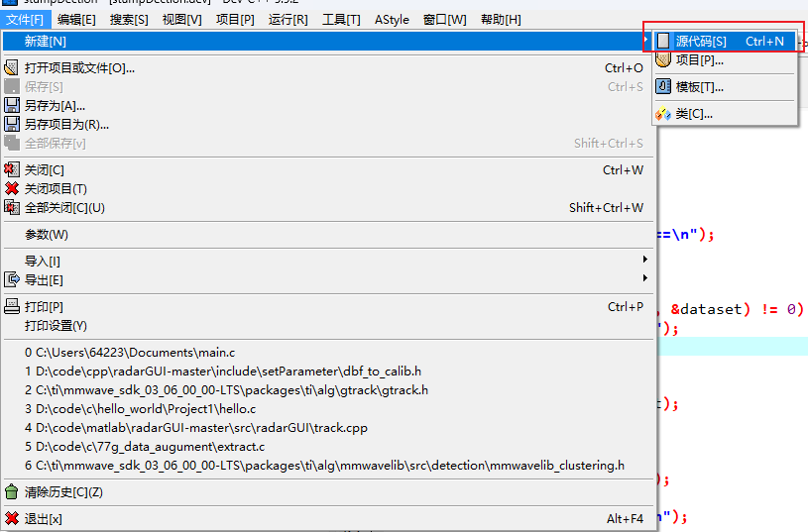The height and width of the screenshot is (532, 808).
Task: Open the 编辑[E] Edit menu
Action: [x=76, y=20]
